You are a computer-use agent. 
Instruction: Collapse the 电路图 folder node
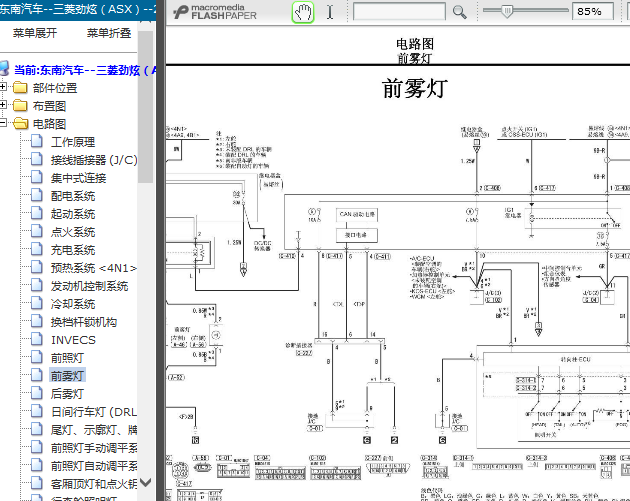click(x=3, y=123)
